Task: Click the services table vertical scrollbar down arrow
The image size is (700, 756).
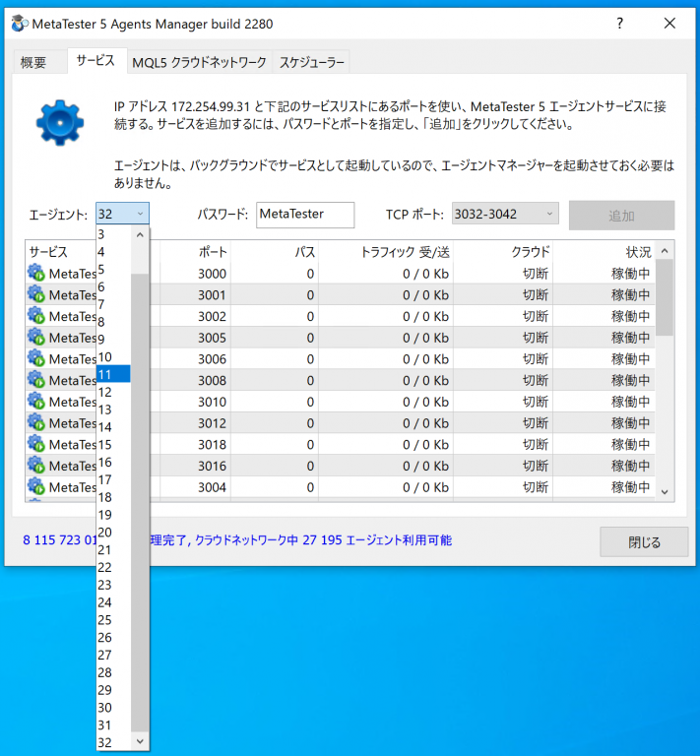Action: point(666,491)
